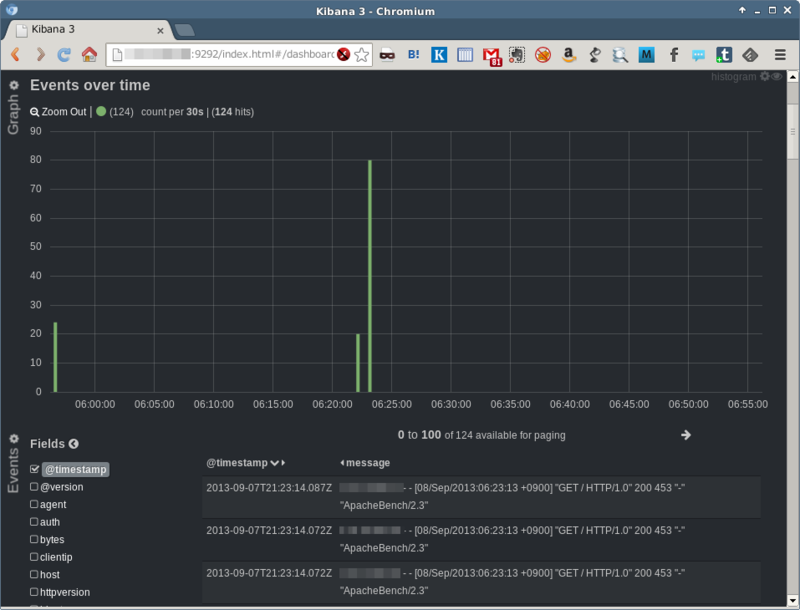Screen dimensions: 800x610
Task: Click the blue M extension icon
Action: (646, 55)
